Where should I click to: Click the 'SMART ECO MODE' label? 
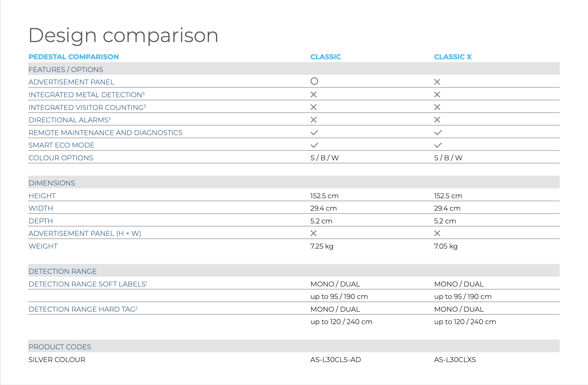[x=61, y=145]
